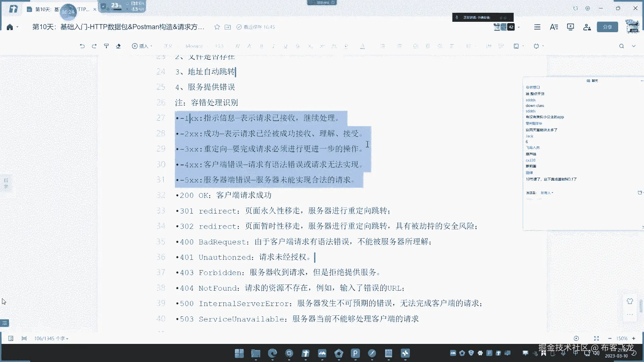Click the zoom out minus button
The image size is (644, 362).
(x=610, y=339)
